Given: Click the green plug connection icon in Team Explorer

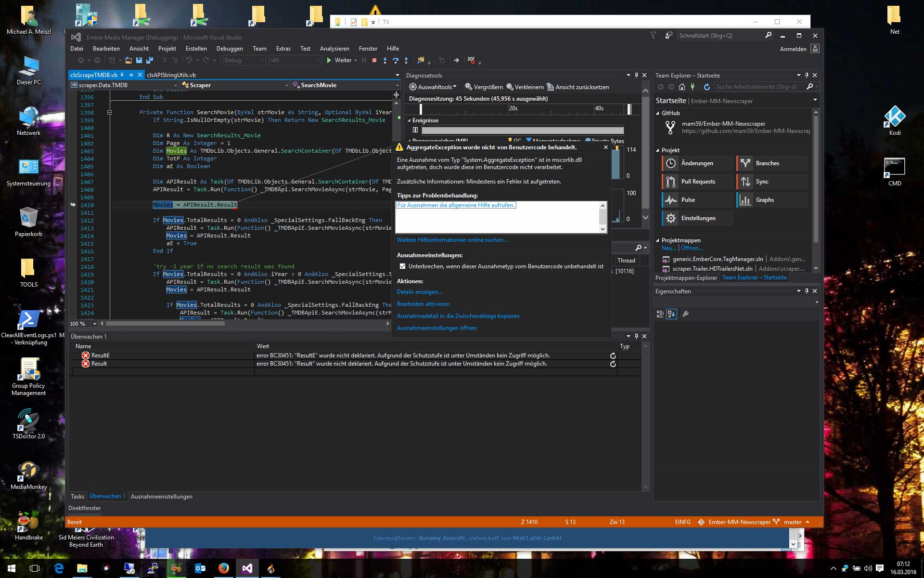Looking at the screenshot, I should pyautogui.click(x=693, y=87).
